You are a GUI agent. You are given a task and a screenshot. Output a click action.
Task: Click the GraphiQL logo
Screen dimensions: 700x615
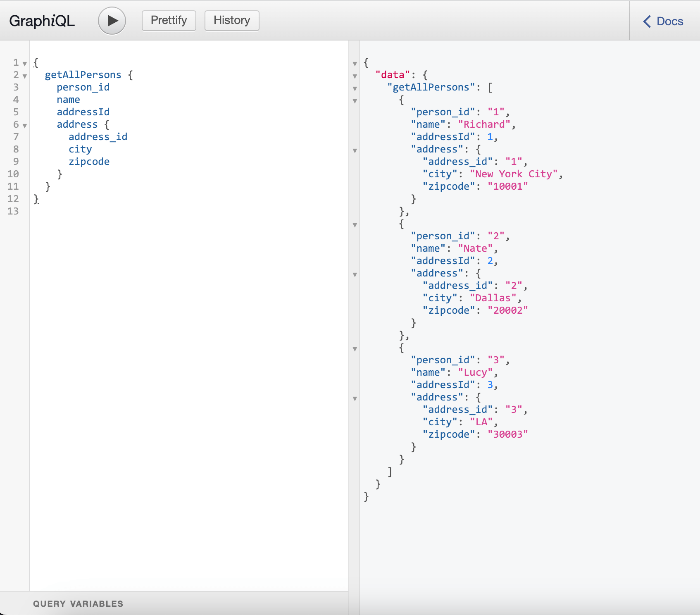pyautogui.click(x=41, y=20)
